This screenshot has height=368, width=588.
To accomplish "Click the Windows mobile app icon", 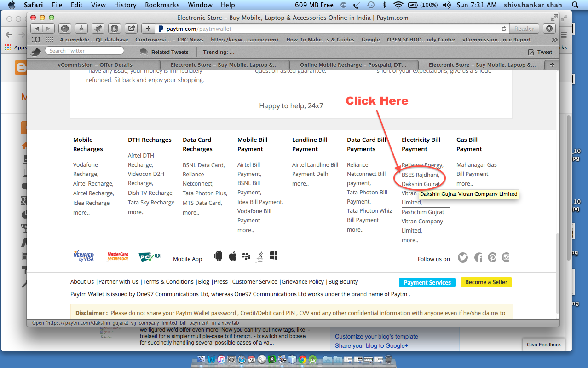I will 274,256.
